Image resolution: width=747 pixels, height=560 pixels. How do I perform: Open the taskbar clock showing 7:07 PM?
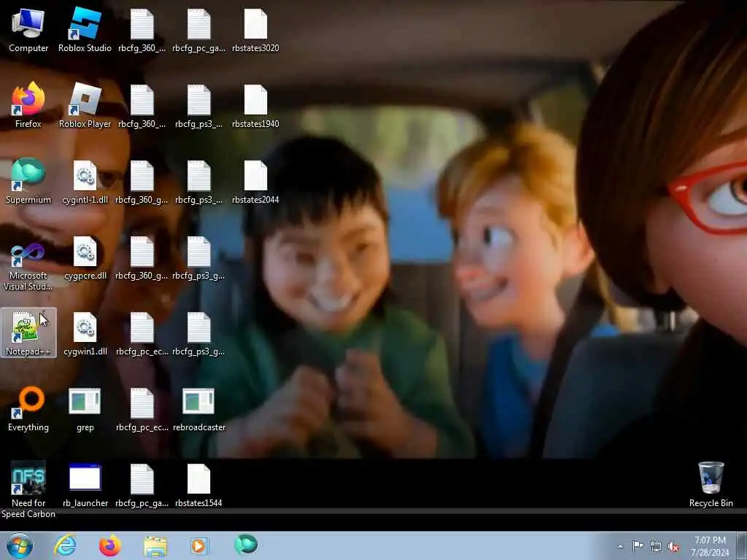pos(710,546)
